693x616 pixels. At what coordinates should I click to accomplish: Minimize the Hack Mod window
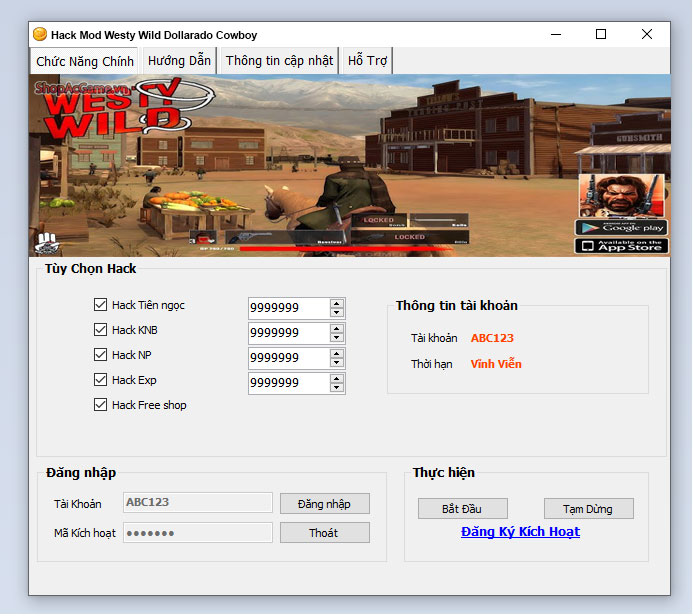pos(556,34)
